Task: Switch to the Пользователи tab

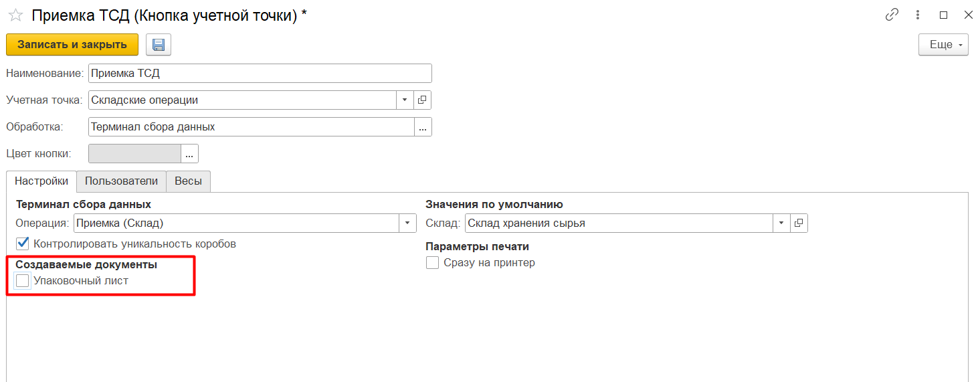Action: coord(121,181)
